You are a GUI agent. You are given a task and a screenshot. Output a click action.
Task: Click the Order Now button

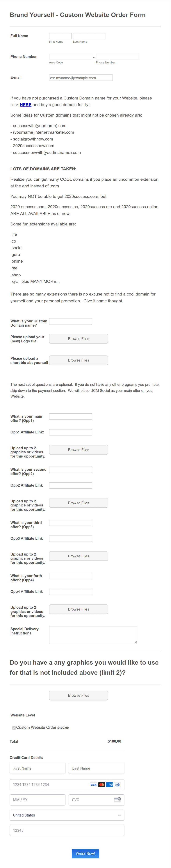(x=85, y=853)
